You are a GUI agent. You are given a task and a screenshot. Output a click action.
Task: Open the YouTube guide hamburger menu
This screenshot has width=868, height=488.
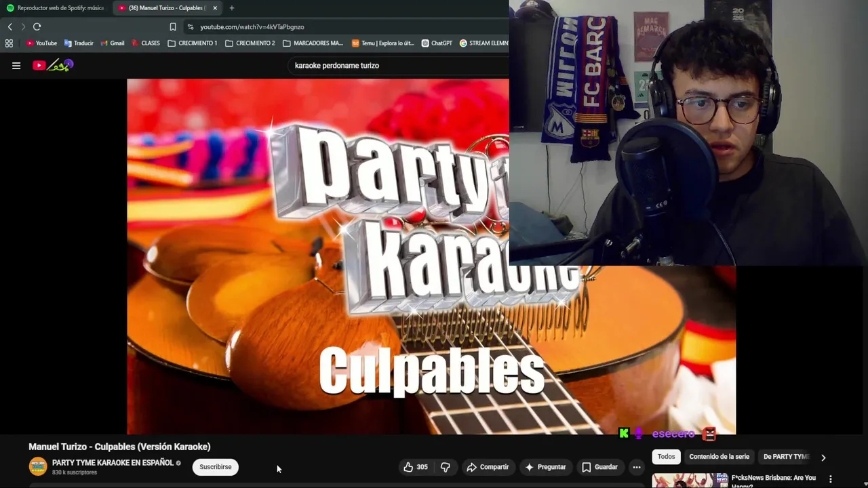(16, 66)
